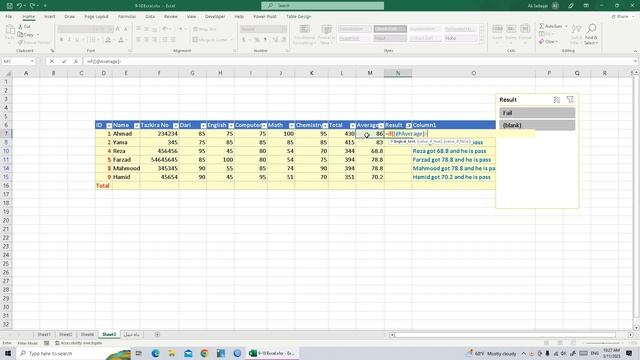This screenshot has height=360, width=640.
Task: Click the Insert Function fx icon
Action: 76,61
